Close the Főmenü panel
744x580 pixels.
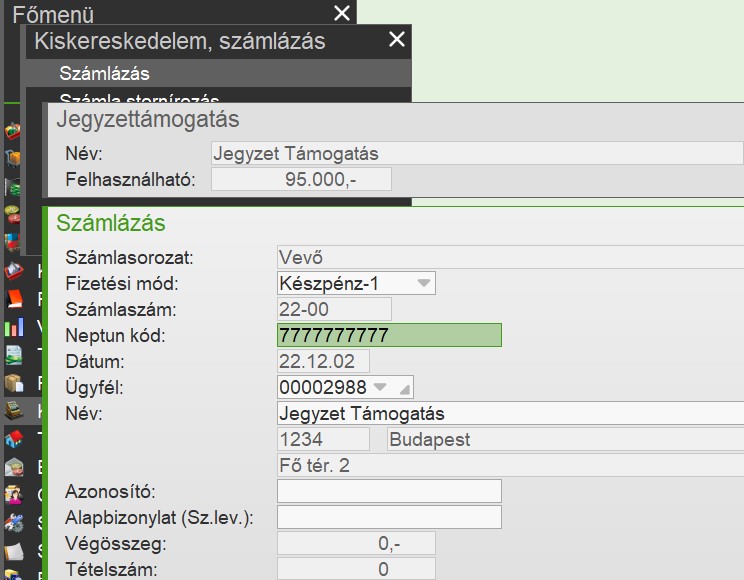342,13
